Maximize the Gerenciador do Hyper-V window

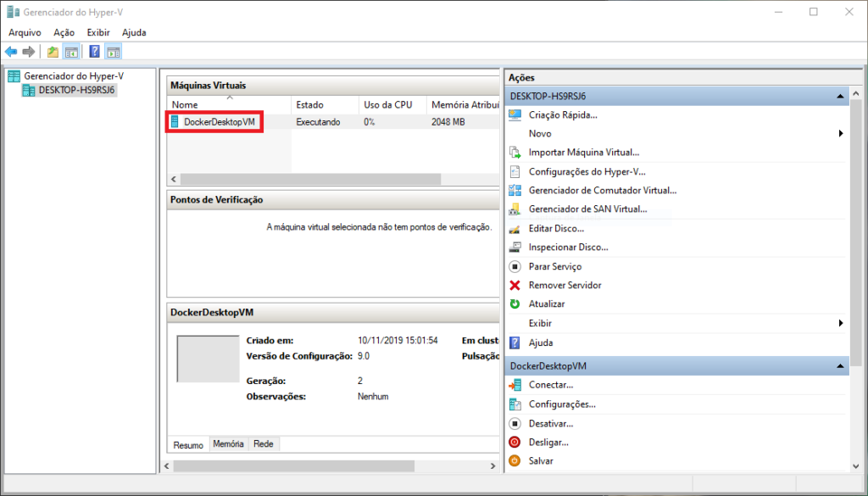(x=813, y=12)
